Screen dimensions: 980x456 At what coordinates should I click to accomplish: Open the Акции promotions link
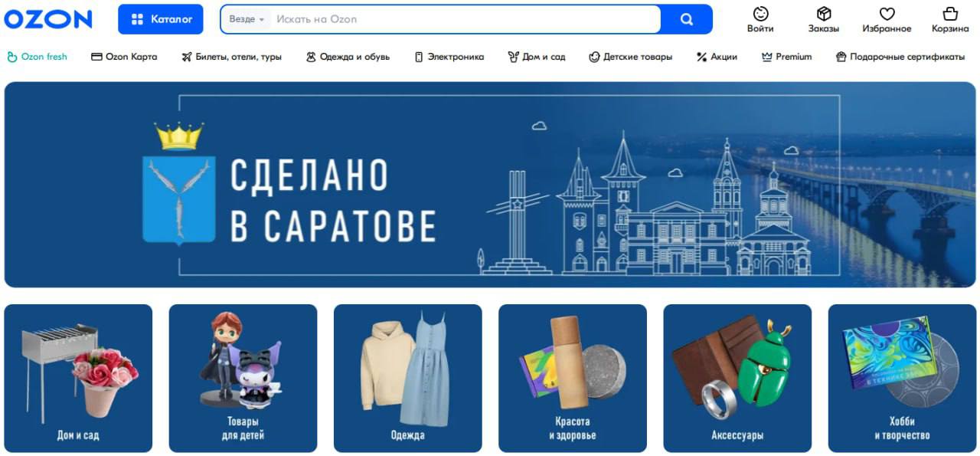coord(717,57)
